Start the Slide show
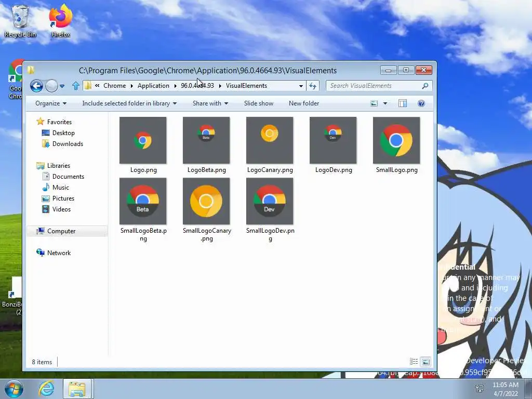The height and width of the screenshot is (399, 532). [x=259, y=103]
